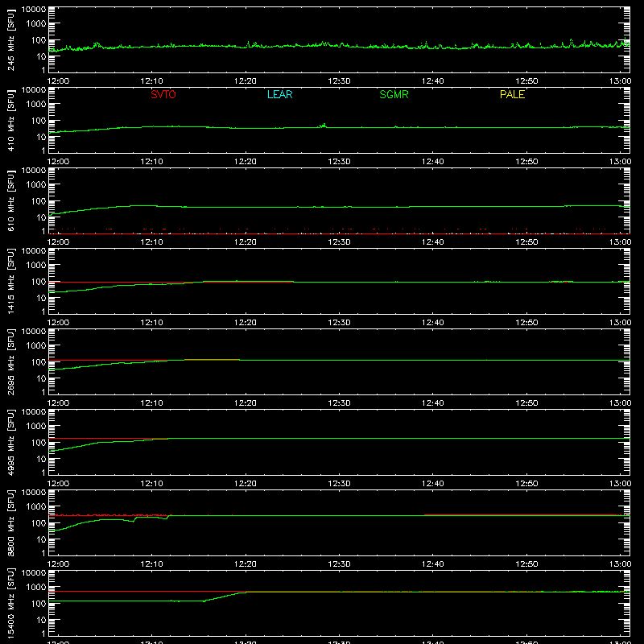Select the "1415 MHz [SFU]" axis title
This screenshot has height=644, width=644.
[10, 281]
